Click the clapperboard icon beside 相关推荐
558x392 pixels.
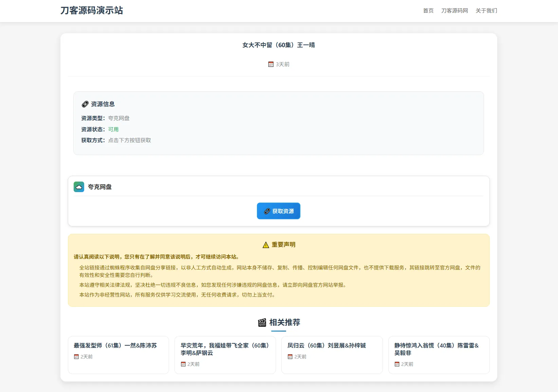tap(262, 323)
